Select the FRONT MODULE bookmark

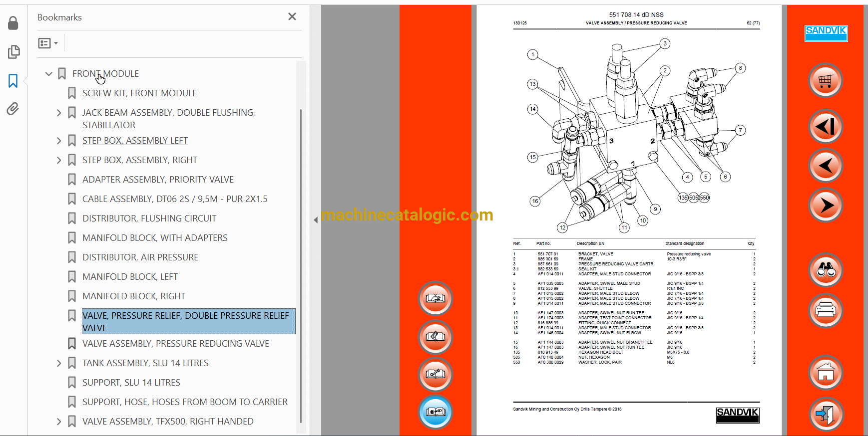tap(105, 74)
